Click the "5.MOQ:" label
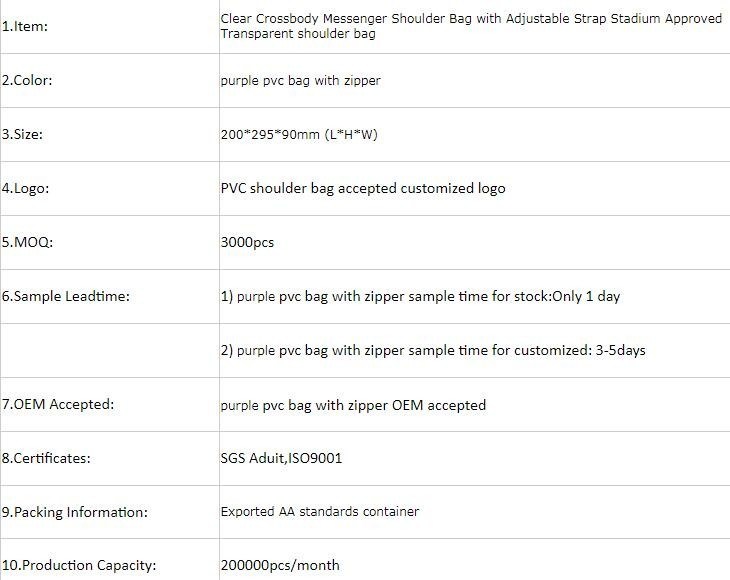Screen dimensions: 730x580 point(27,242)
